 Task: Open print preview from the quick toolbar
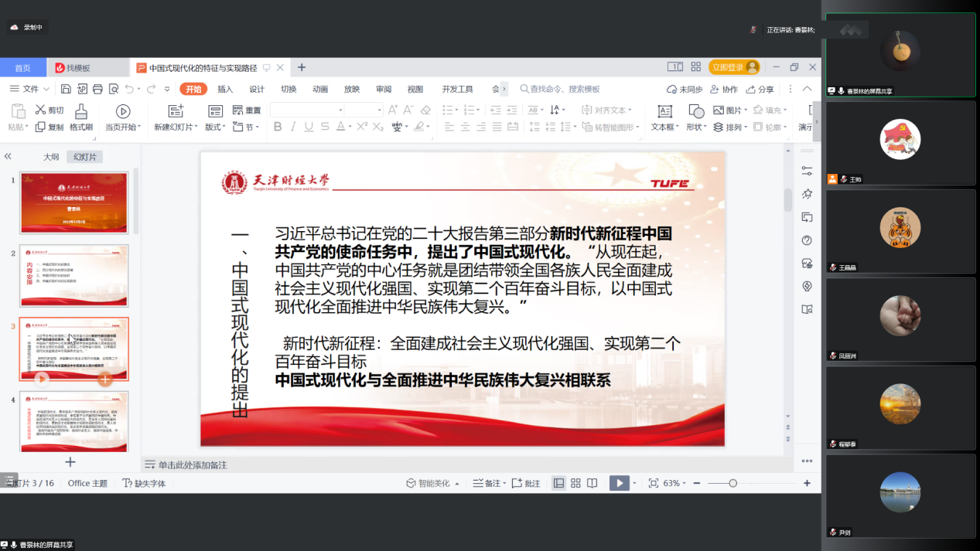point(114,89)
